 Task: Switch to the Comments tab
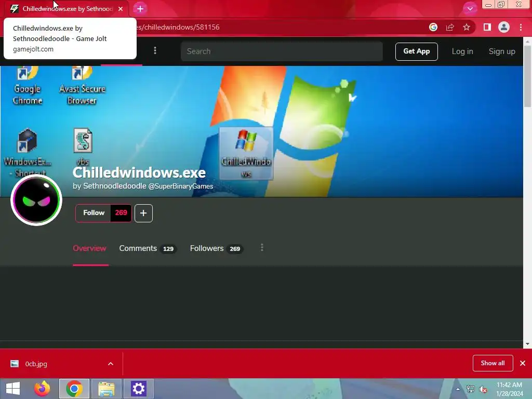[x=148, y=248]
